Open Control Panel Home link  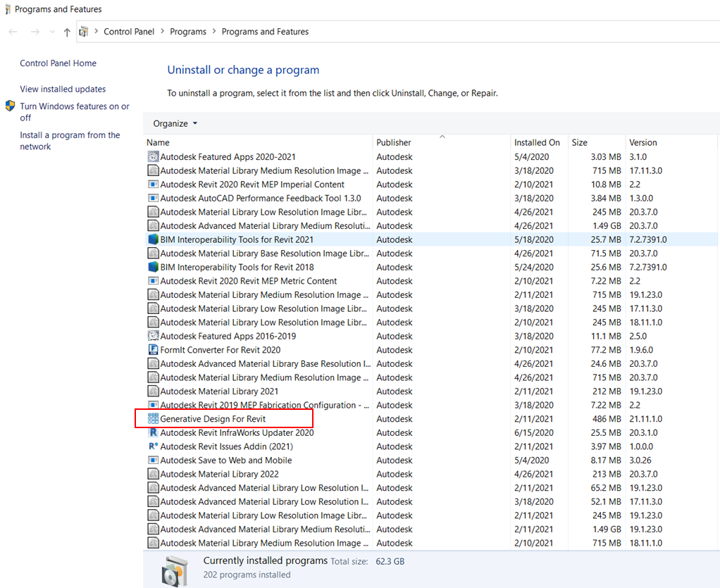pyautogui.click(x=58, y=63)
